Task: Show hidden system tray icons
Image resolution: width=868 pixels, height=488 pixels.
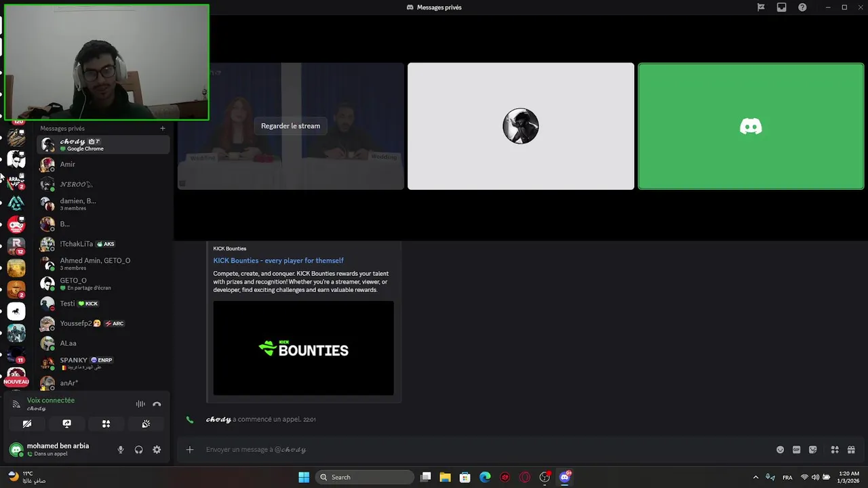Action: [x=755, y=477]
